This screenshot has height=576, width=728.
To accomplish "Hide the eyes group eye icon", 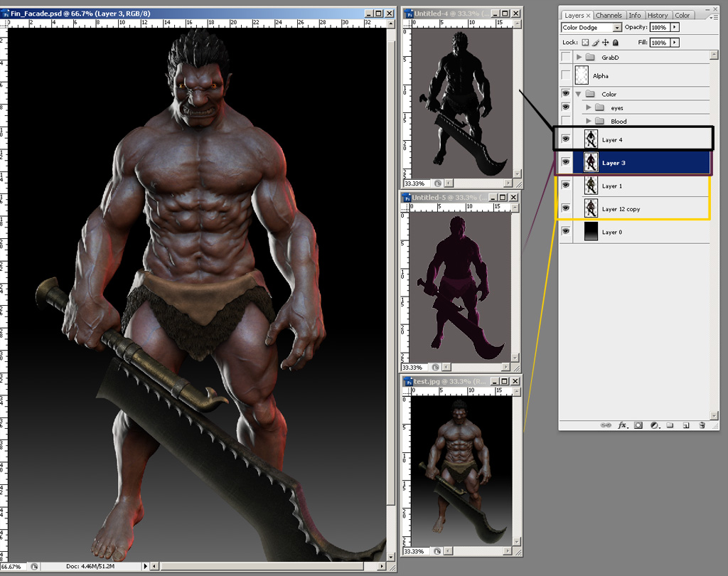I will 565,107.
